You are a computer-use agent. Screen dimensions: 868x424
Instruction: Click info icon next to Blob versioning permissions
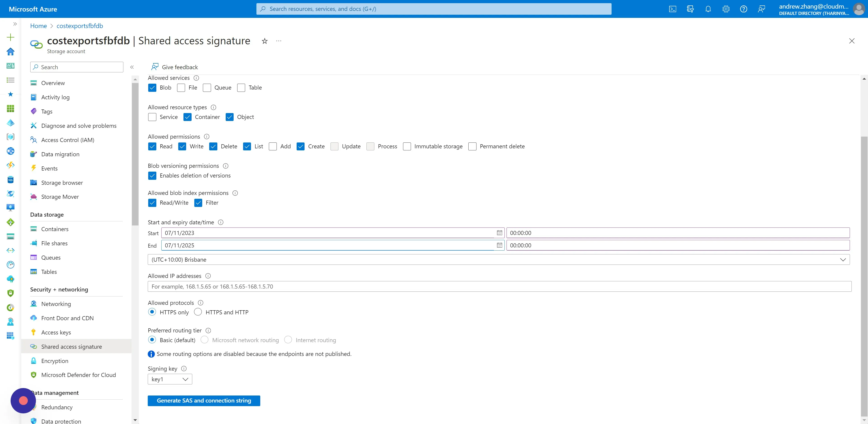tap(226, 166)
